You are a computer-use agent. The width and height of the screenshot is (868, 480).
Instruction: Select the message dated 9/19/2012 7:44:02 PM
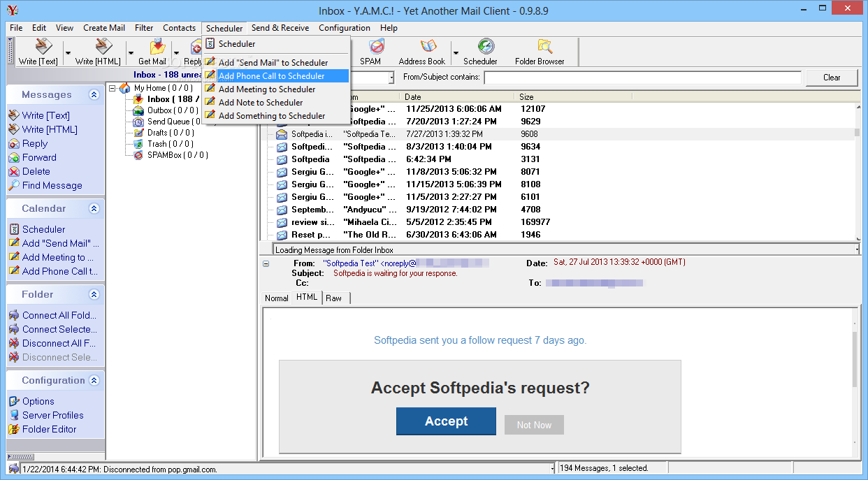click(x=559, y=210)
